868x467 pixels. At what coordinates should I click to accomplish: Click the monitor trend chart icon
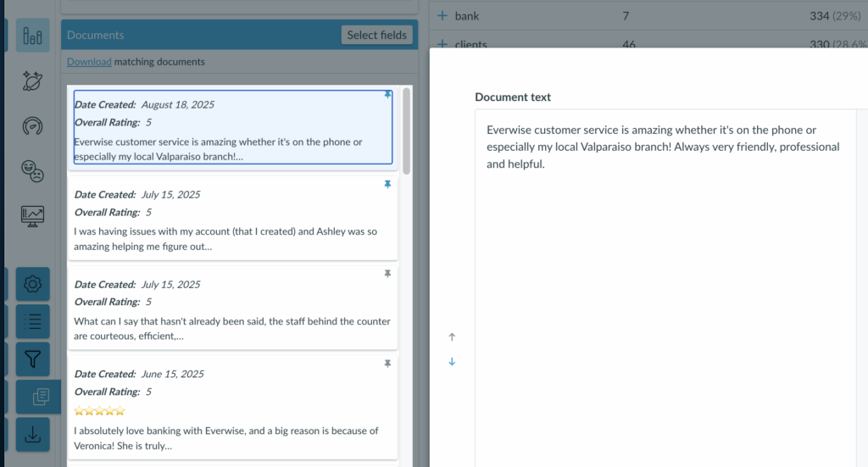tap(33, 216)
